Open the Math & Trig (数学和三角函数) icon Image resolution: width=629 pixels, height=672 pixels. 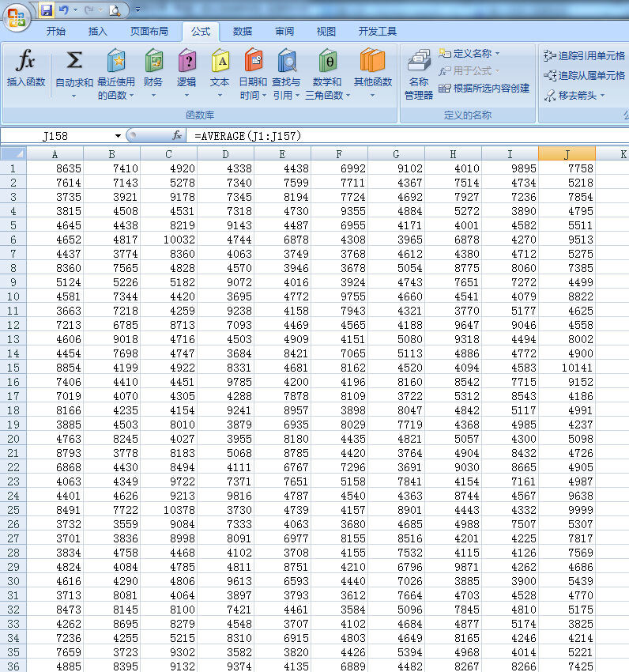click(x=327, y=62)
